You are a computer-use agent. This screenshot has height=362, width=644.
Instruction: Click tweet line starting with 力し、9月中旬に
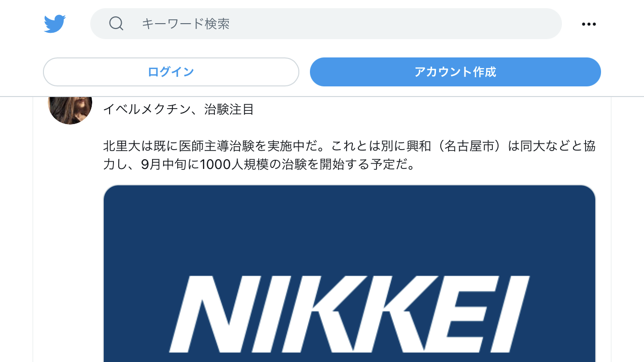pyautogui.click(x=259, y=165)
